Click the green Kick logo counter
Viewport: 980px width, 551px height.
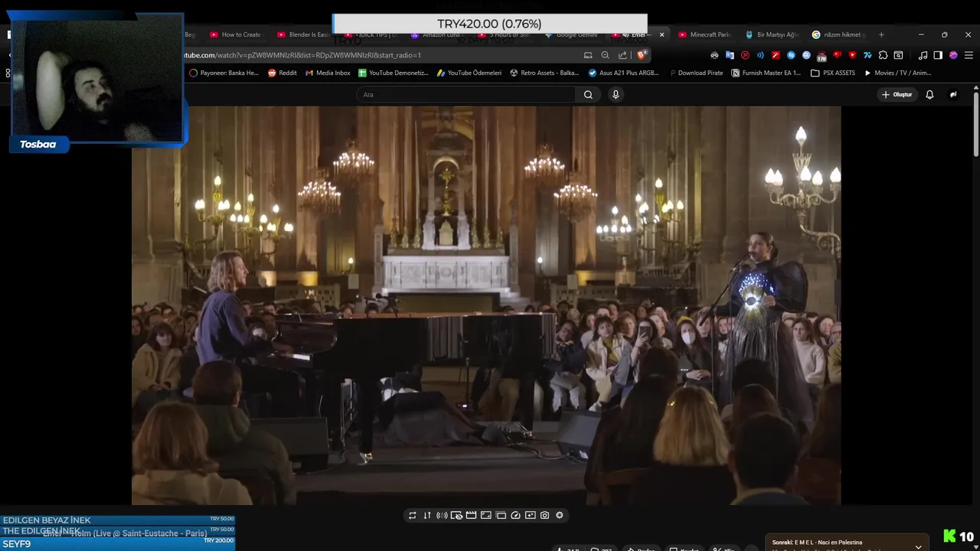[959, 536]
